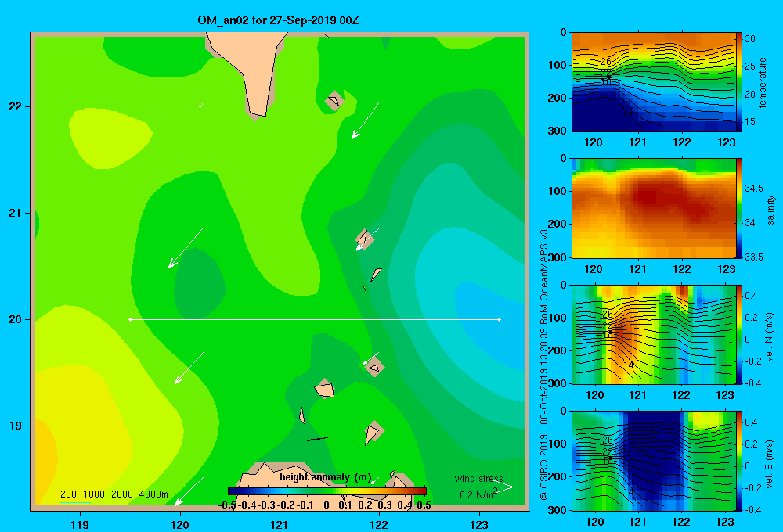
Task: Click longitude label '120' below main map
Action: (180, 524)
